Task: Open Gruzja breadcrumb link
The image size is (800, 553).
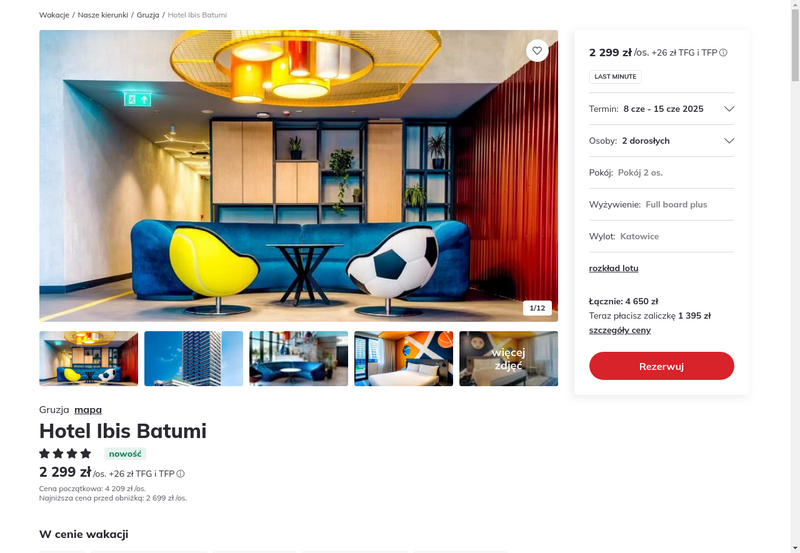Action: 148,15
